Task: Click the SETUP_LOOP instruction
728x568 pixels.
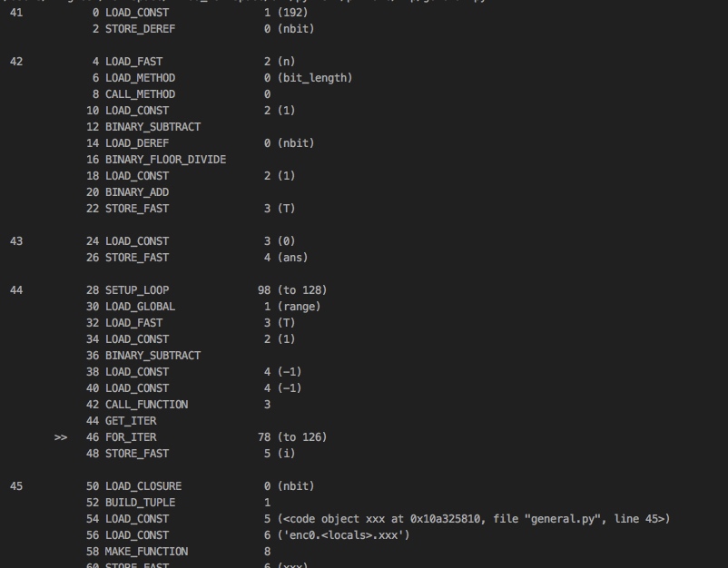Action: [136, 290]
